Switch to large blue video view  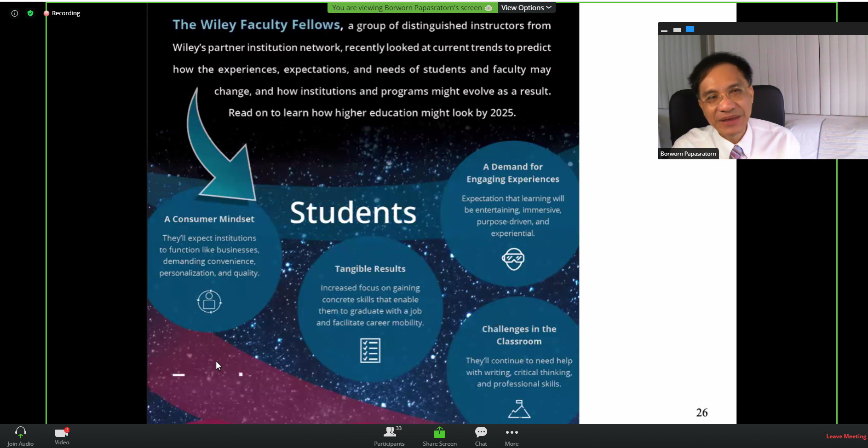click(690, 29)
